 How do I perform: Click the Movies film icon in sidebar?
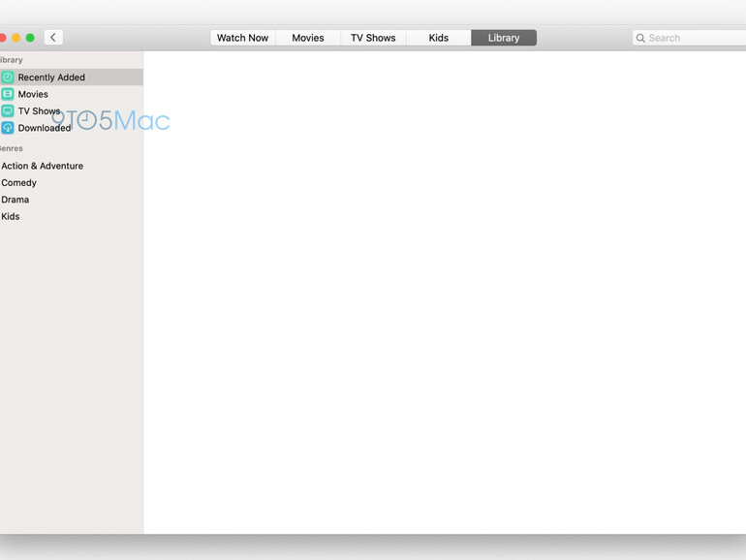(8, 94)
